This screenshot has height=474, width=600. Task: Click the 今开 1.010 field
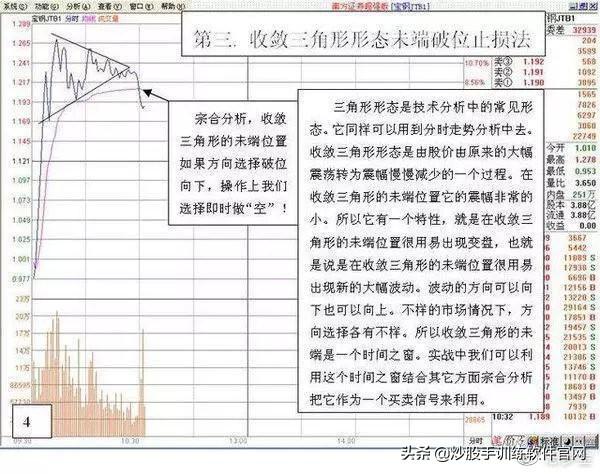pyautogui.click(x=571, y=148)
